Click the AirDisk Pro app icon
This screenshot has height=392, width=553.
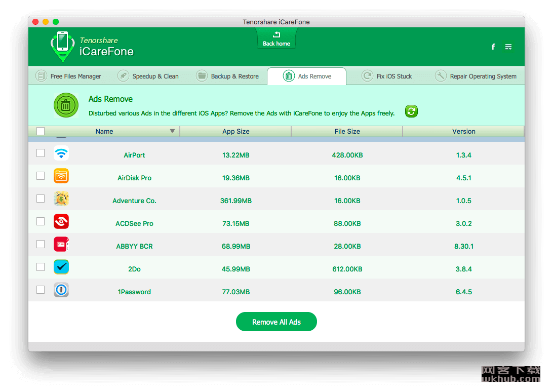[x=61, y=176]
